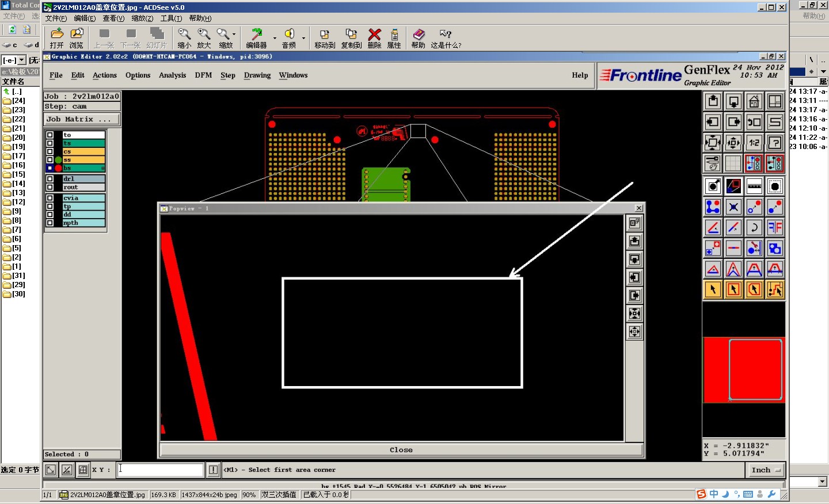Select the pan up view icon
Image resolution: width=829 pixels, height=504 pixels.
pos(713,102)
